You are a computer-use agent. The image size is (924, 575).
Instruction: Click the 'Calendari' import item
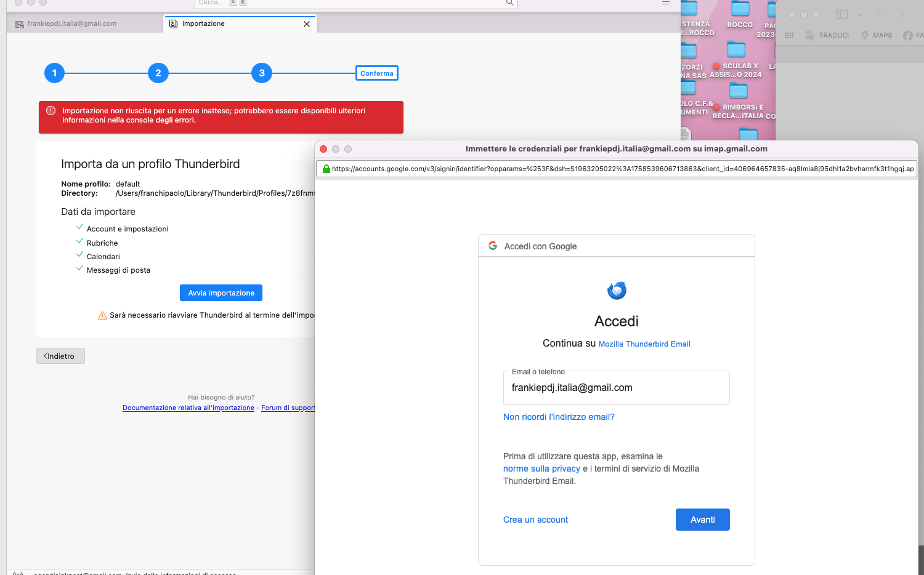pos(103,257)
